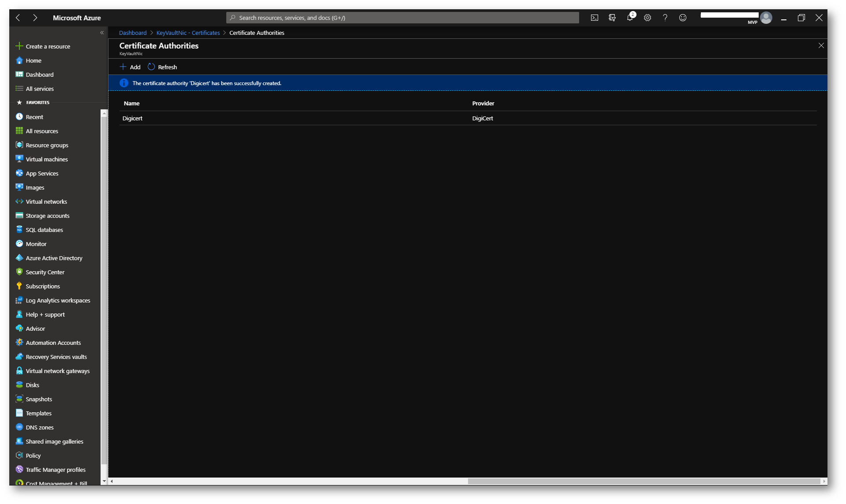Screen dimensions: 846x504
Task: Click the Microsoft Azure title
Action: pyautogui.click(x=77, y=18)
